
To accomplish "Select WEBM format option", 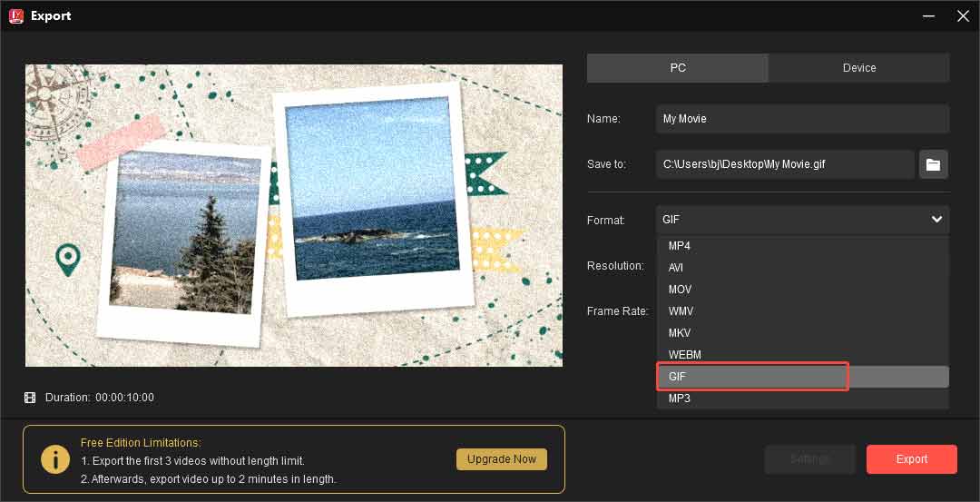I will 802,354.
